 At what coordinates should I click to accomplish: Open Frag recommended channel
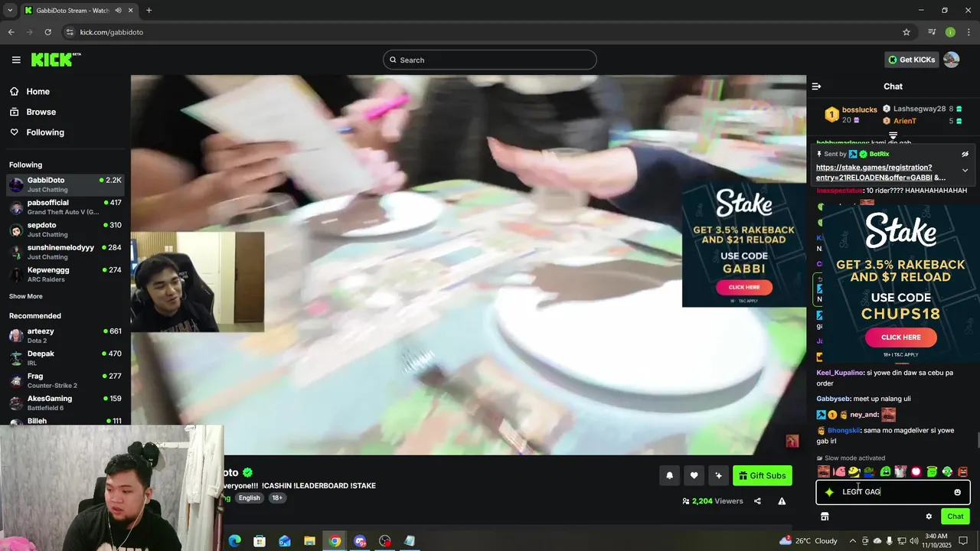coord(65,380)
